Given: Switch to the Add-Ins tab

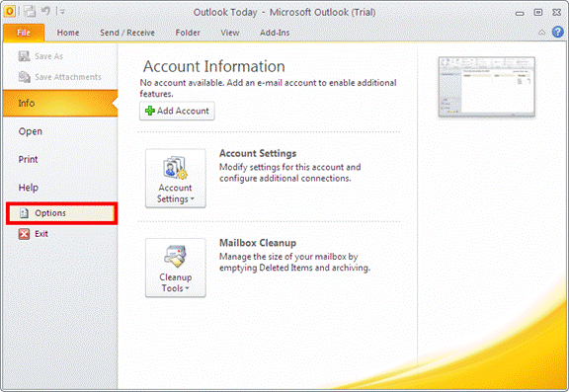Looking at the screenshot, I should tap(275, 33).
